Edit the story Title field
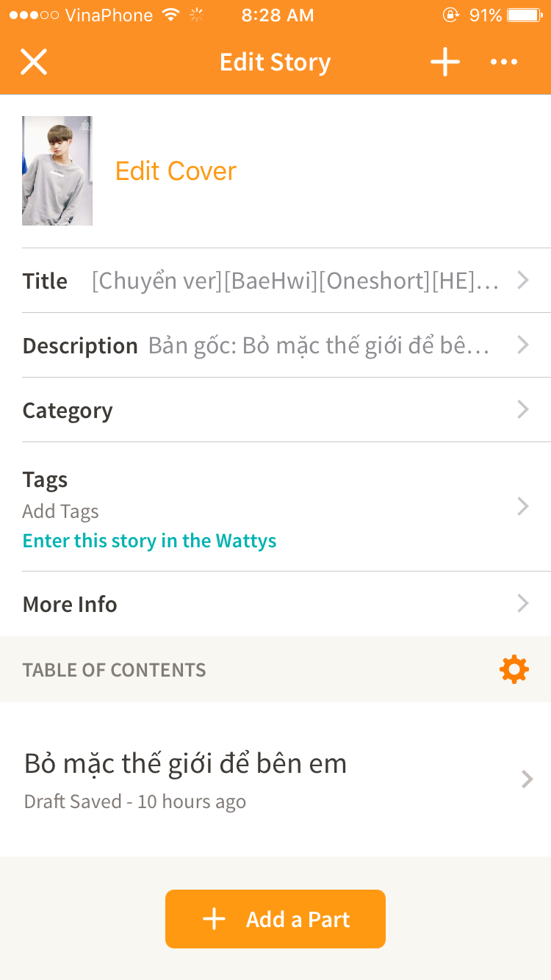 point(294,281)
